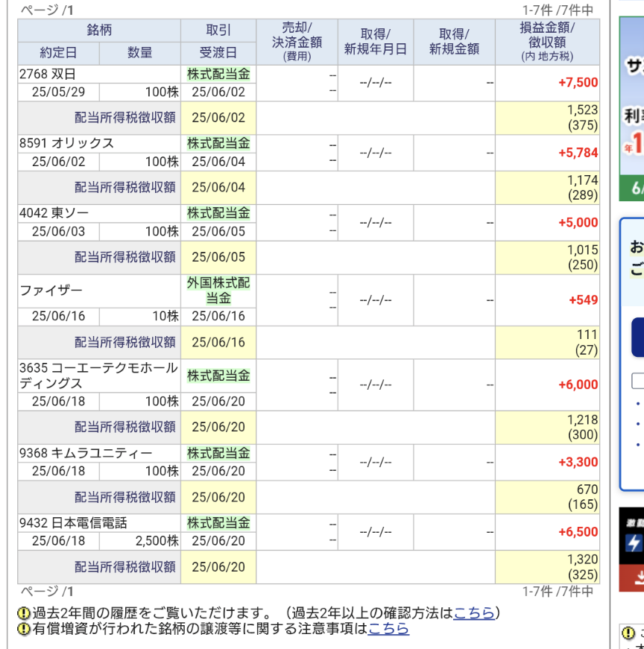
Task: Click 配当所得税徴収額 label dated 25/06/02
Action: [x=125, y=118]
